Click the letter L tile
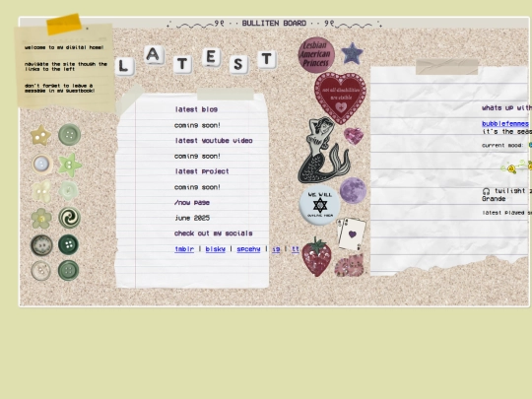The image size is (532, 399). click(124, 66)
